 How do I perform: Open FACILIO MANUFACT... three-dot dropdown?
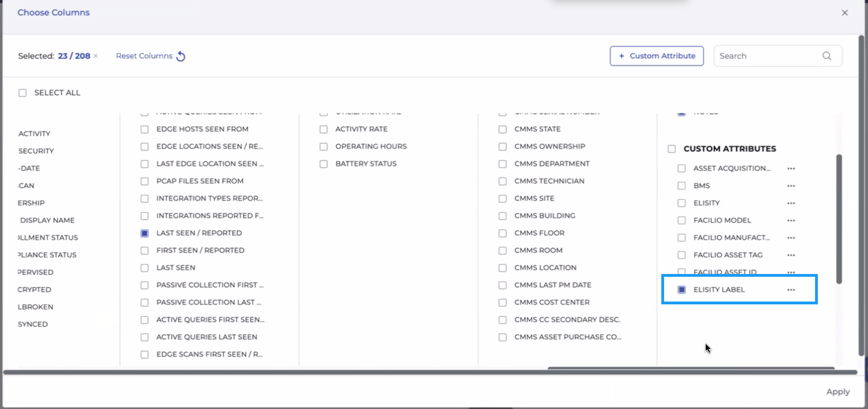pyautogui.click(x=791, y=238)
